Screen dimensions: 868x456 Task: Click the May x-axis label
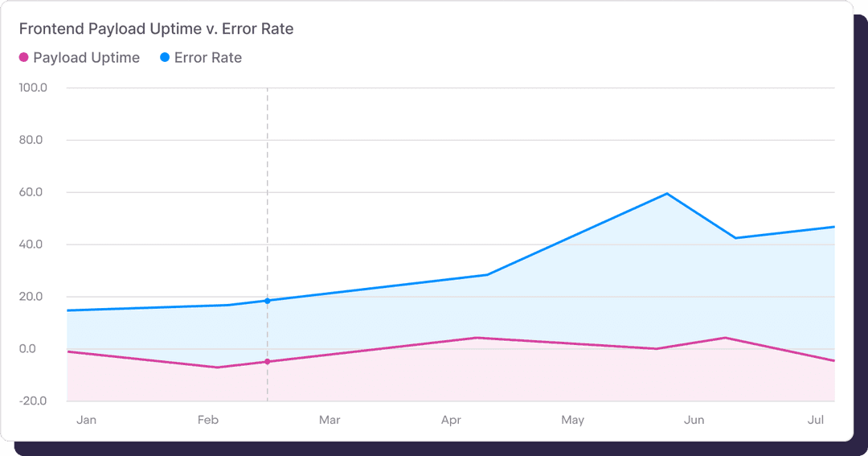point(573,420)
